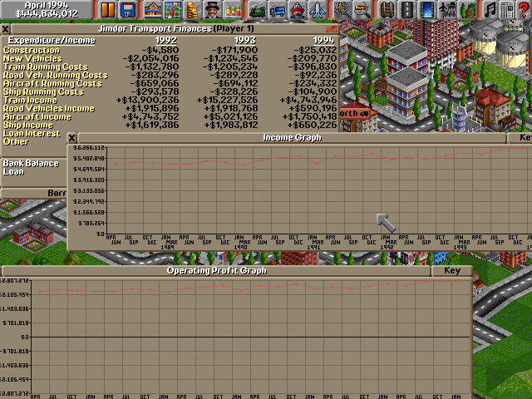The image size is (532, 399).
Task: Click the Loan label under Bank Balance
Action: (x=13, y=172)
